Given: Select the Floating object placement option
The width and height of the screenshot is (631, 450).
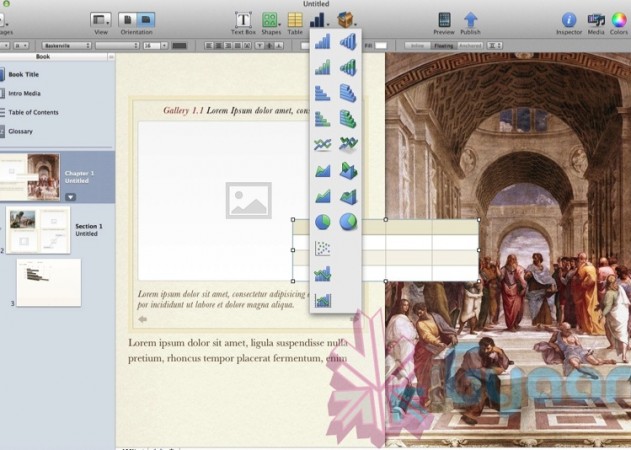Looking at the screenshot, I should click(x=441, y=46).
